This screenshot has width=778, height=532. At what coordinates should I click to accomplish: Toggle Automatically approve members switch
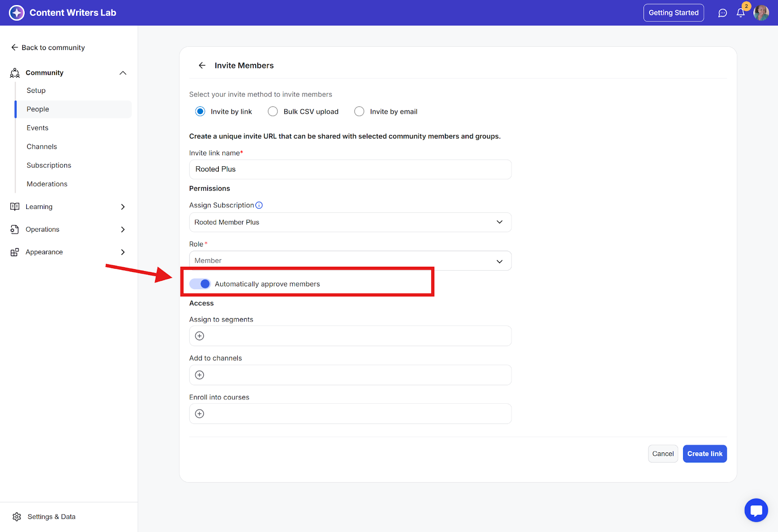(x=200, y=284)
